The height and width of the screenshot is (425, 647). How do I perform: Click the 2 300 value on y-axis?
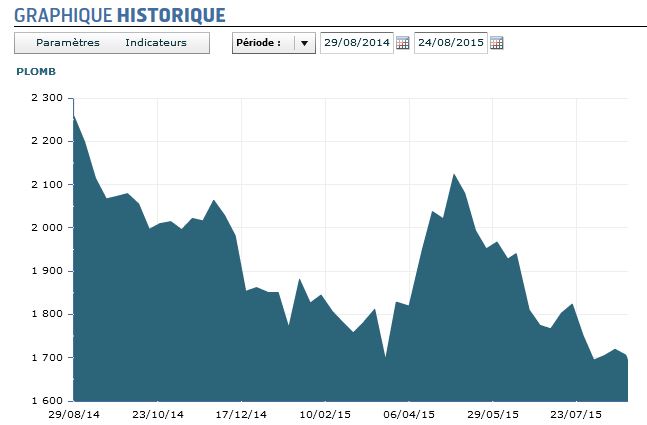47,98
